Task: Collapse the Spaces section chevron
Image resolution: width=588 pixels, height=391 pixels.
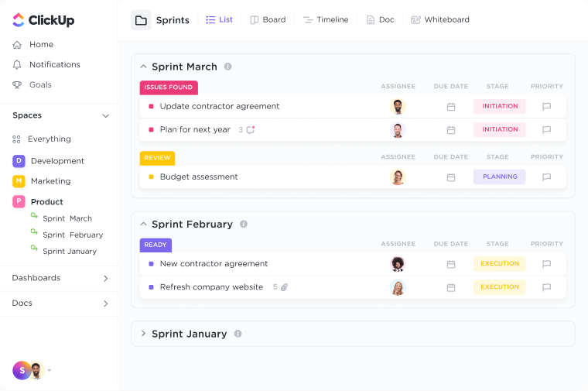Action: (x=106, y=115)
